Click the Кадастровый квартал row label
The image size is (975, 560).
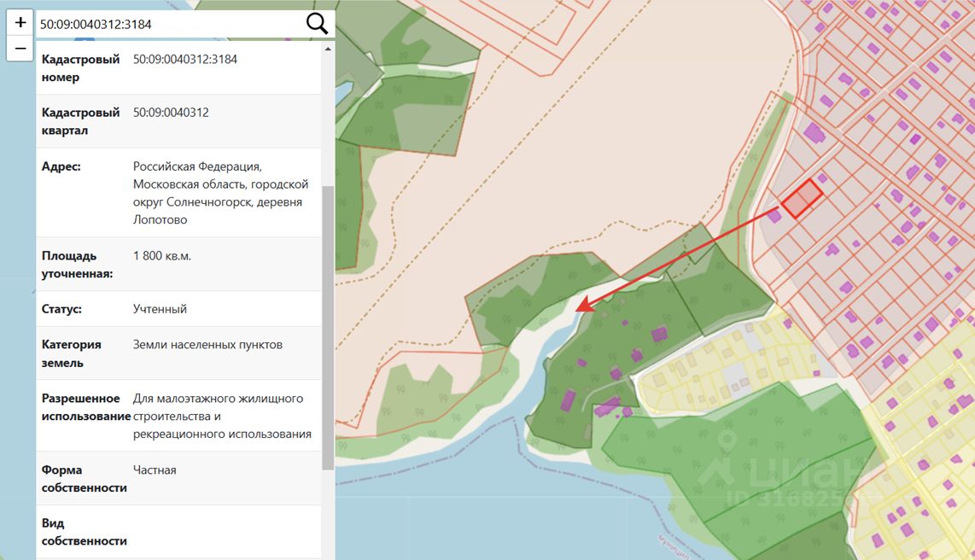(81, 121)
